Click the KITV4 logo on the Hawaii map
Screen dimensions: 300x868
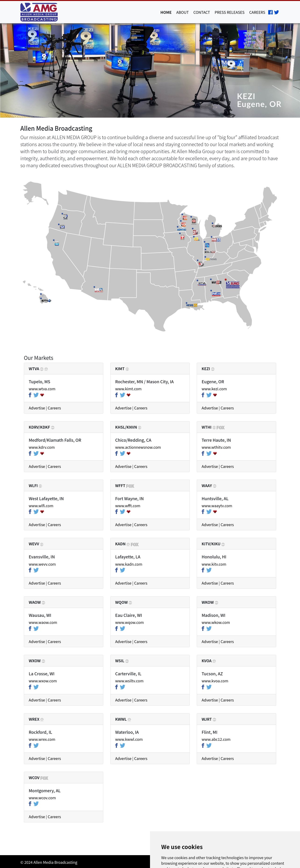(x=46, y=300)
